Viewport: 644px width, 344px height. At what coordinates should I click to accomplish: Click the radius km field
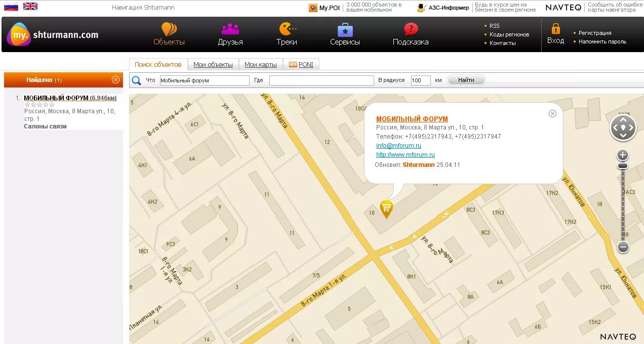click(x=421, y=80)
